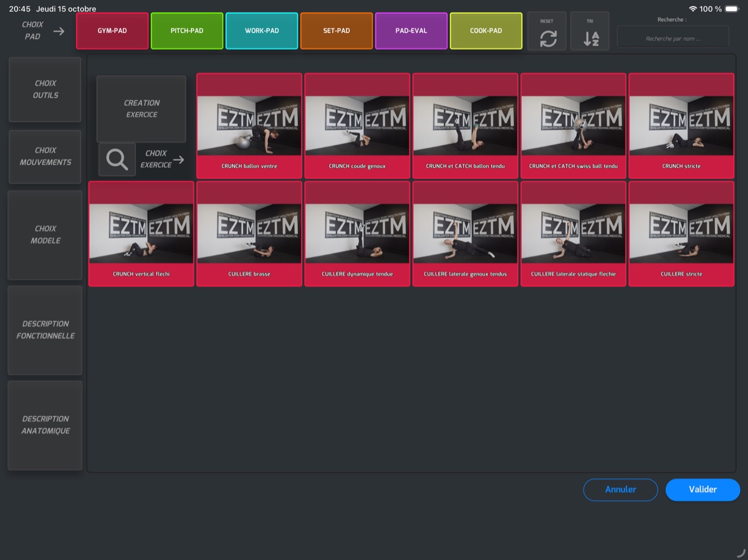Select the CRUNCH stricte exercise card
The height and width of the screenshot is (560, 748).
pos(681,126)
